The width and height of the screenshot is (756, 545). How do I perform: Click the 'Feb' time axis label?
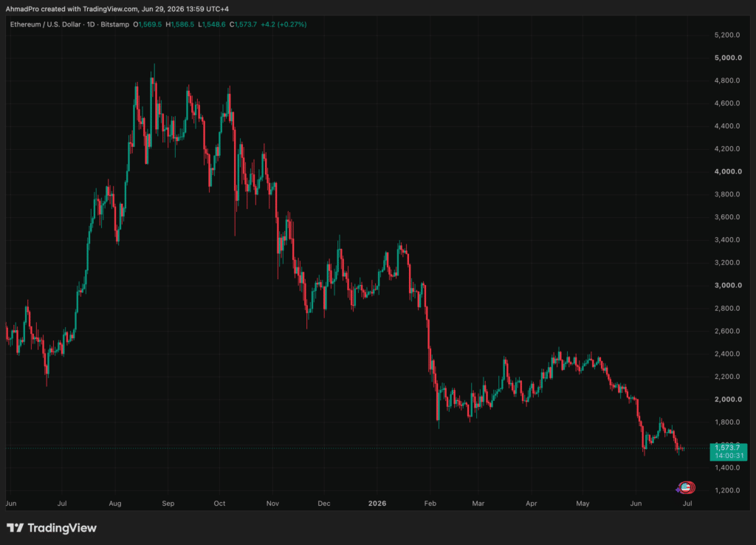coord(430,504)
